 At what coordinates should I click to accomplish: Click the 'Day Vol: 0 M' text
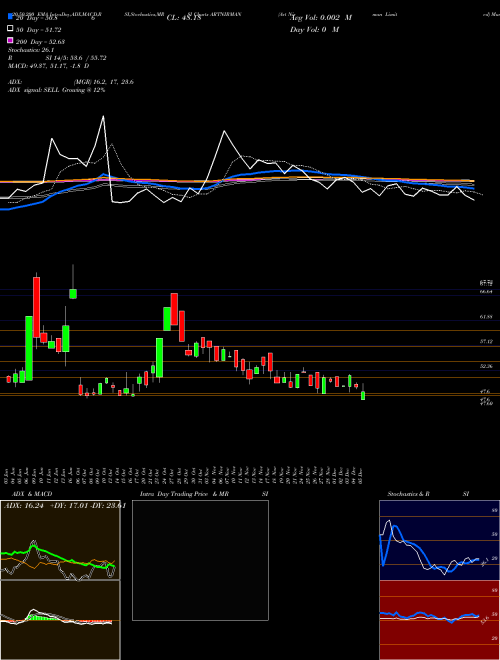tap(314, 30)
